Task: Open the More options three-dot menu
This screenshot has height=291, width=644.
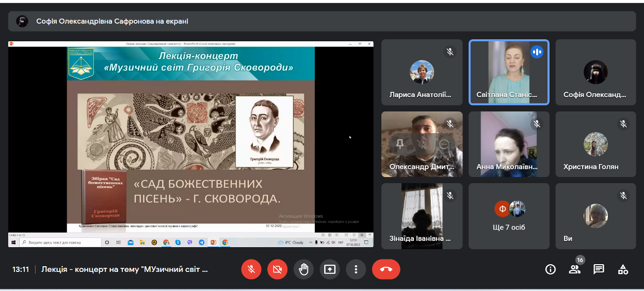Action: pos(356,269)
